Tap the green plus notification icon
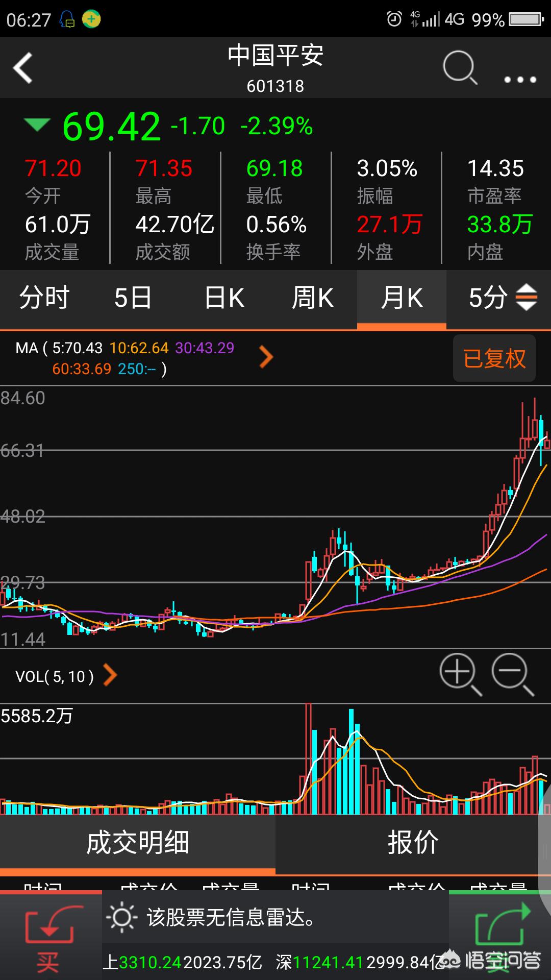Screen dimensions: 551x980 point(91,19)
